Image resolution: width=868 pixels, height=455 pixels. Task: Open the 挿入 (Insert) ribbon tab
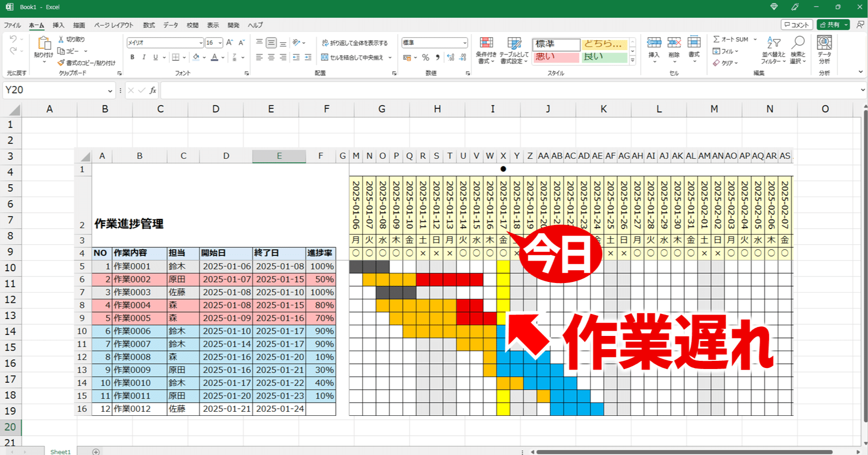(x=58, y=25)
